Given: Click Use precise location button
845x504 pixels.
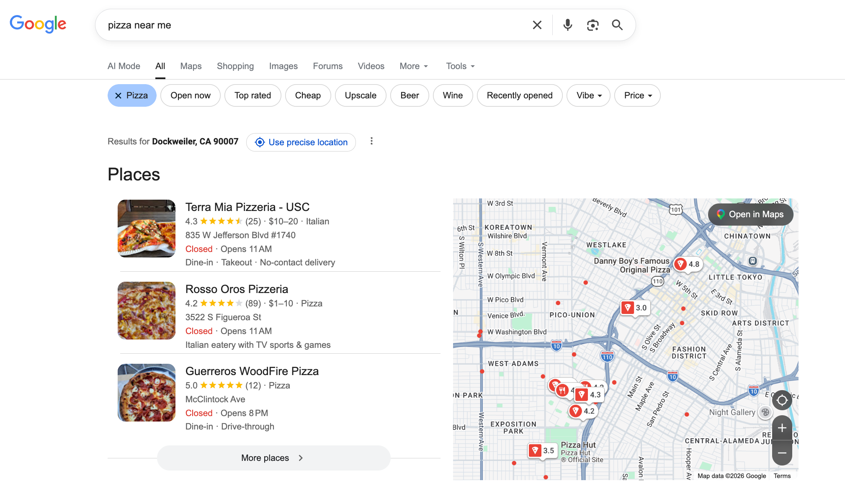Looking at the screenshot, I should tap(301, 142).
